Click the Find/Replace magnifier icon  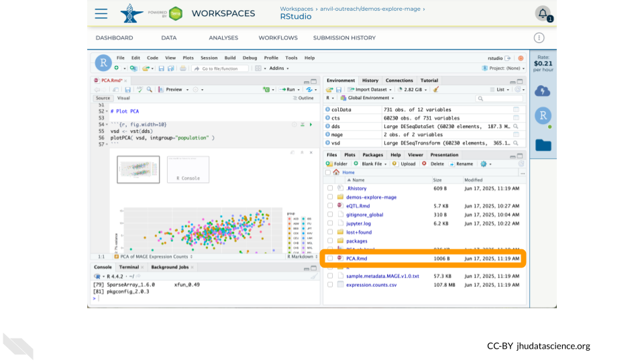[150, 89]
